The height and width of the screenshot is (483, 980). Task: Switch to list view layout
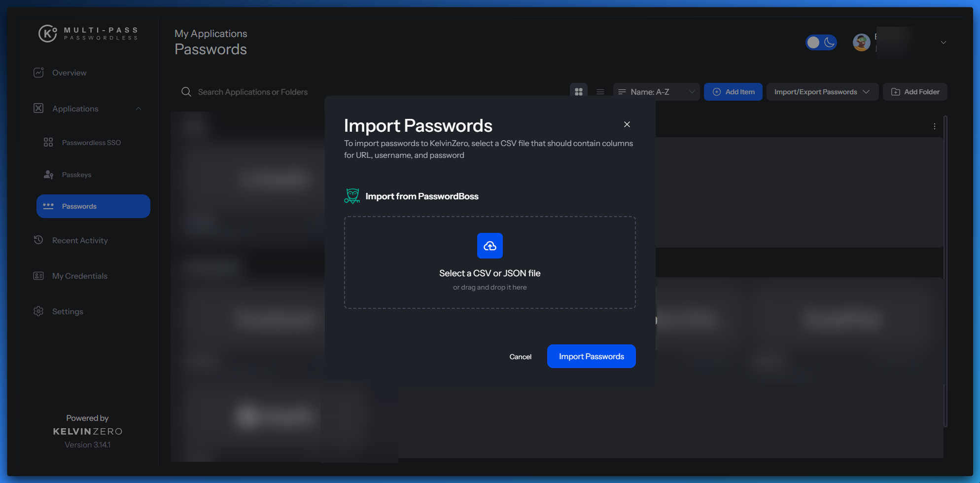coord(600,92)
